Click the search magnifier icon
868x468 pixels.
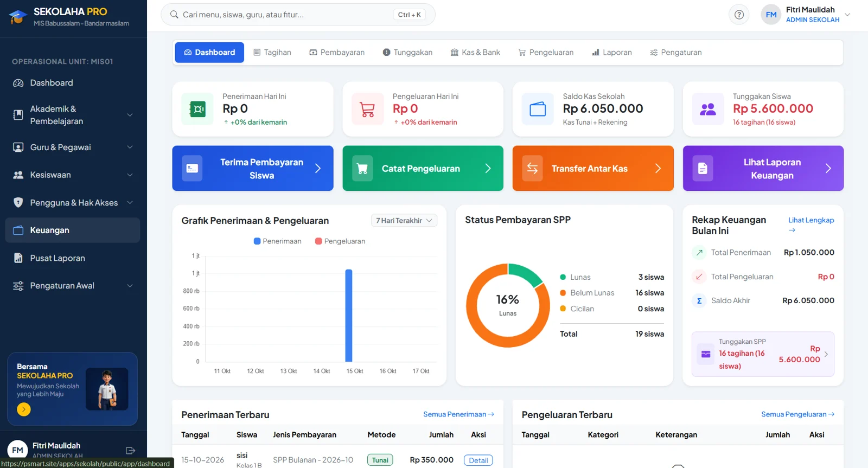[174, 15]
